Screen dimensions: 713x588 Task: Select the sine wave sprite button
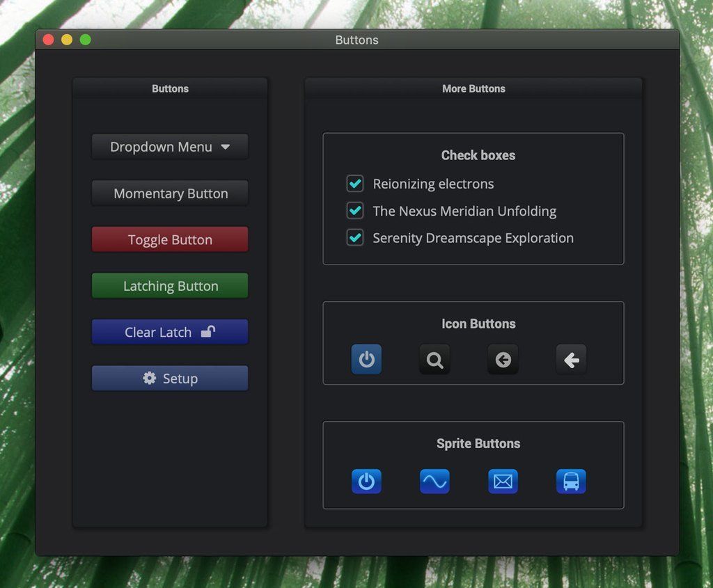click(x=434, y=481)
